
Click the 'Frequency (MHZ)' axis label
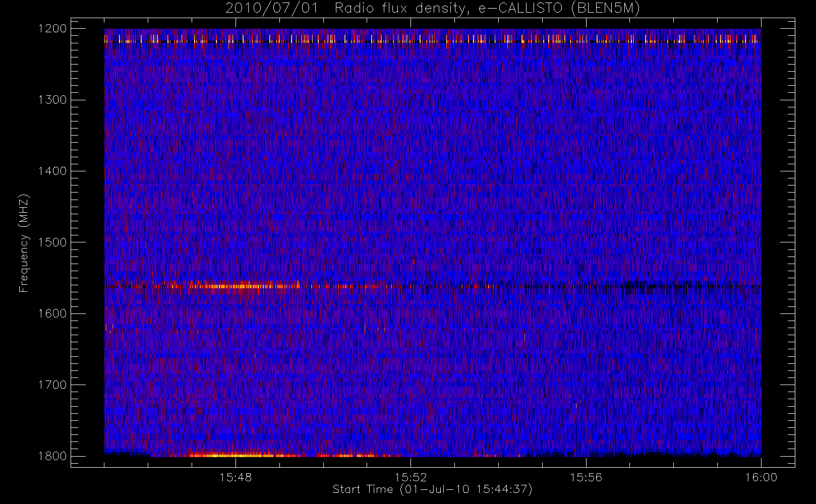pos(24,243)
